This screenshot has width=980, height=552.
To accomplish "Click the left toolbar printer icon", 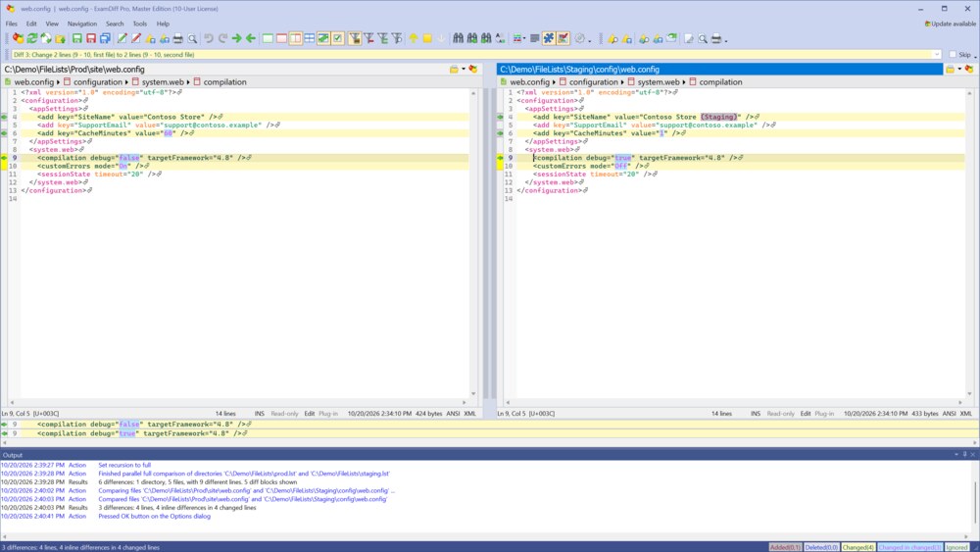I will coord(178,39).
